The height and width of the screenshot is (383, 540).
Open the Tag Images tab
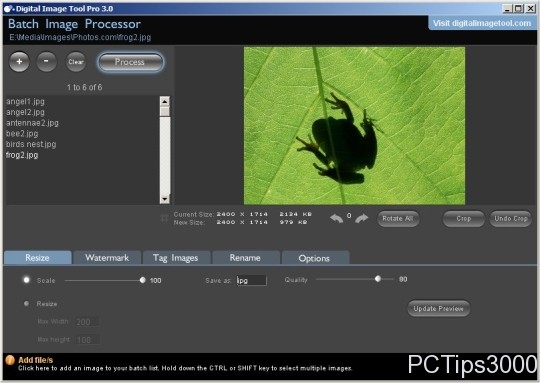click(176, 258)
